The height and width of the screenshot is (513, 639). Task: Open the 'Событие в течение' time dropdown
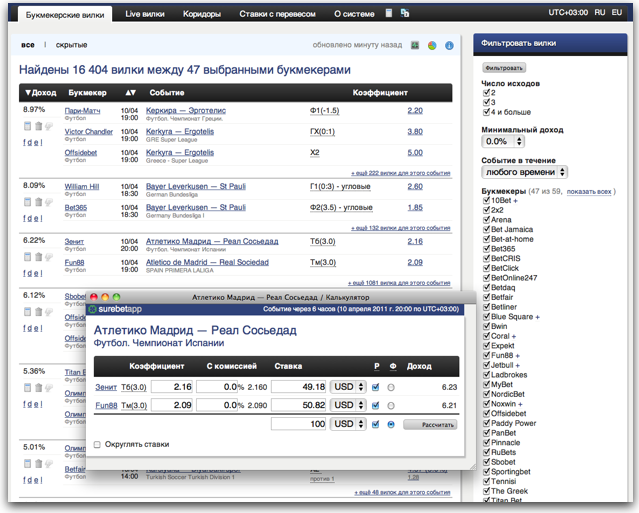click(524, 172)
